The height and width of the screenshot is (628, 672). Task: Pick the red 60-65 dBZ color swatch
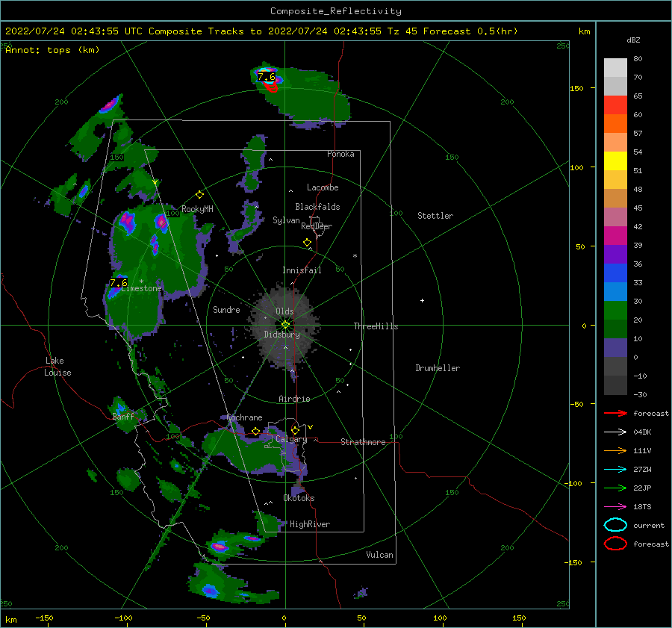point(615,105)
